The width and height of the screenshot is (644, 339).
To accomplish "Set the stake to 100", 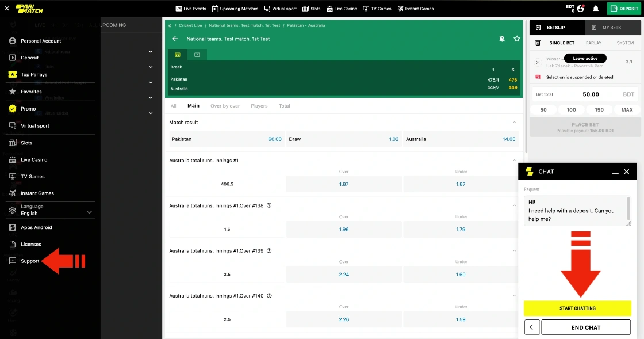I will [572, 110].
